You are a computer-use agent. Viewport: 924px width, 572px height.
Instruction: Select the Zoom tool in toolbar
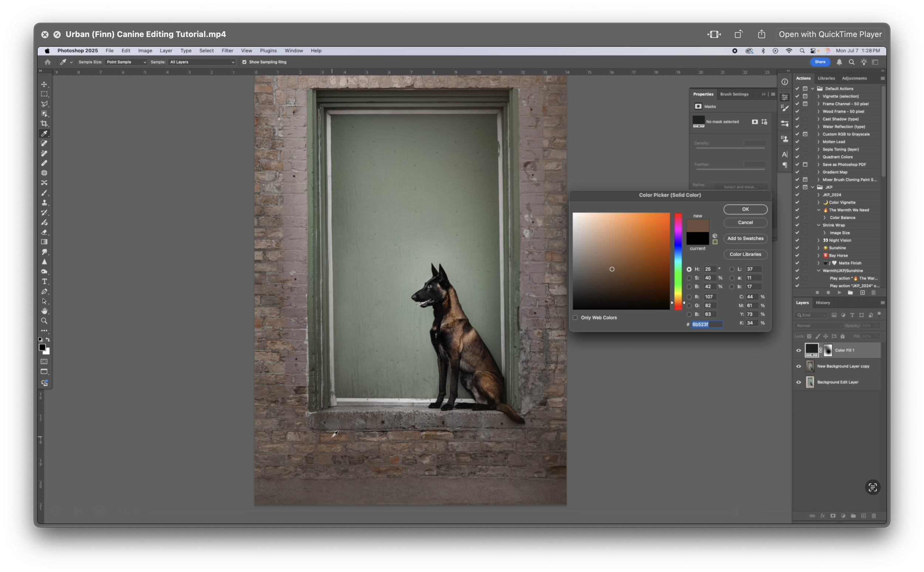[44, 321]
